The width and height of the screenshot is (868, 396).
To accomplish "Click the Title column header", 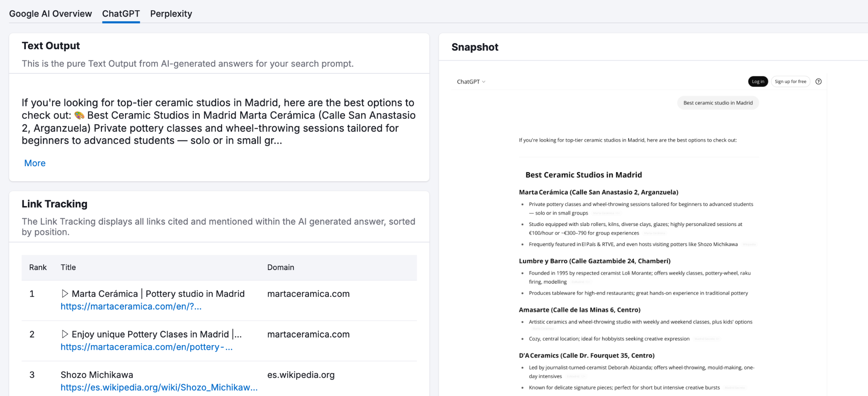I will [x=68, y=268].
